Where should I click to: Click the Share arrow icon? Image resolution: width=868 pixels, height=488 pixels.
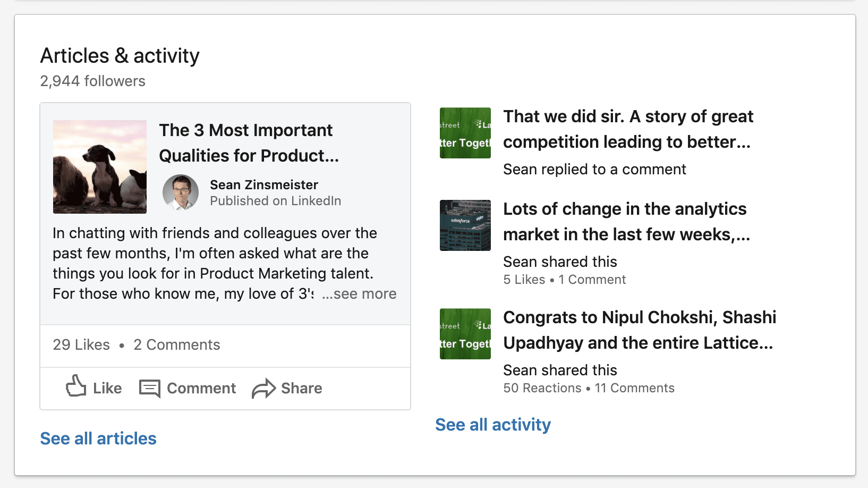click(x=263, y=389)
